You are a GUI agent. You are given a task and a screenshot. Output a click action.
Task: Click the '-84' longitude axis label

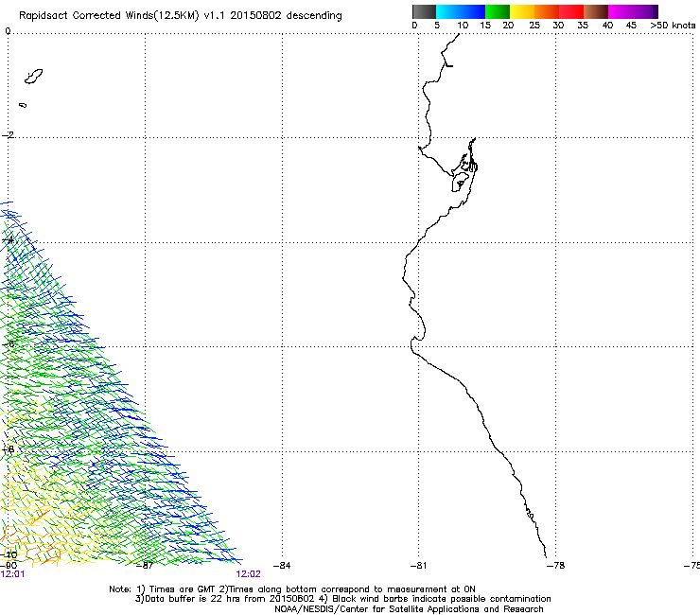(x=282, y=566)
